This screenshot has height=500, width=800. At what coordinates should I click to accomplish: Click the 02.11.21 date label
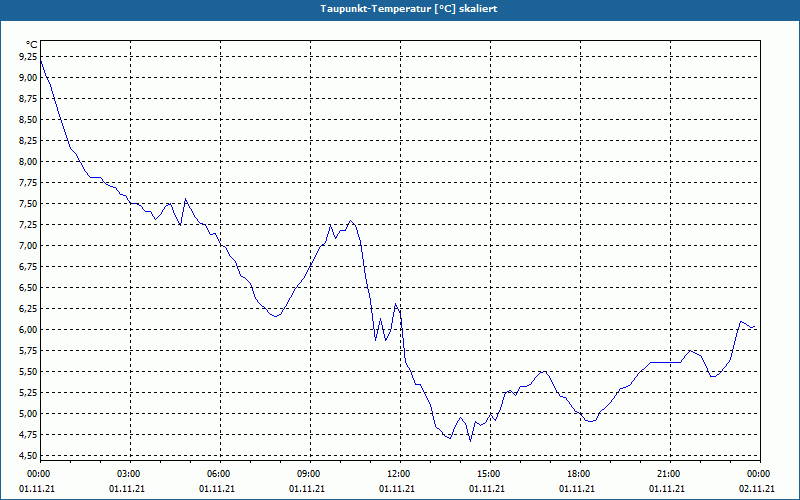coord(757,489)
